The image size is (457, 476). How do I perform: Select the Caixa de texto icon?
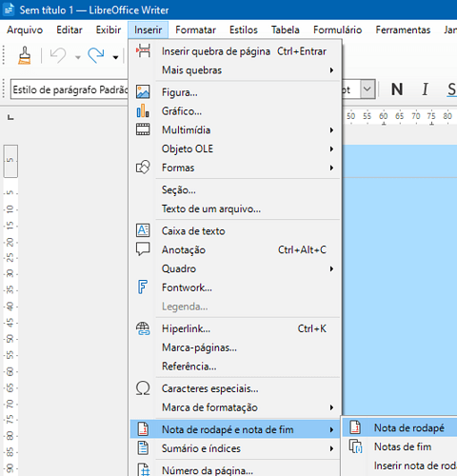pyautogui.click(x=143, y=230)
